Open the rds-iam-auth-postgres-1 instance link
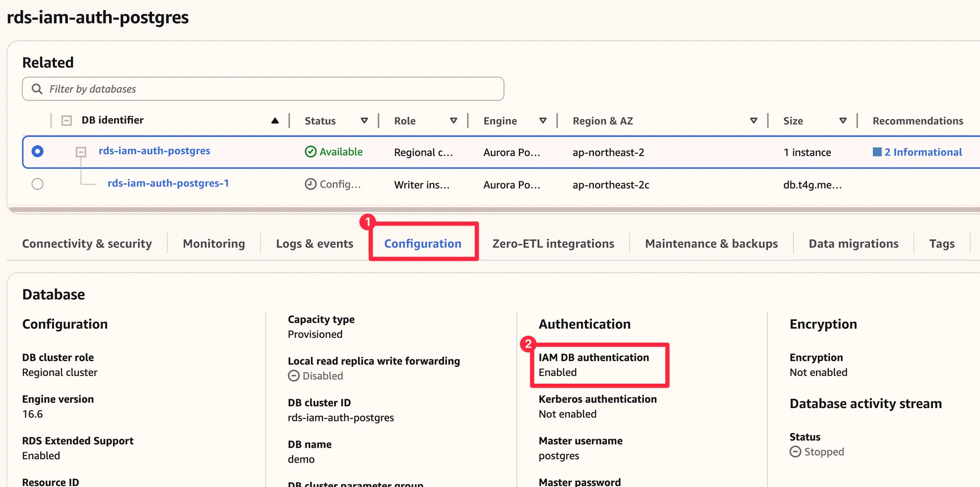This screenshot has height=487, width=980. coord(168,183)
